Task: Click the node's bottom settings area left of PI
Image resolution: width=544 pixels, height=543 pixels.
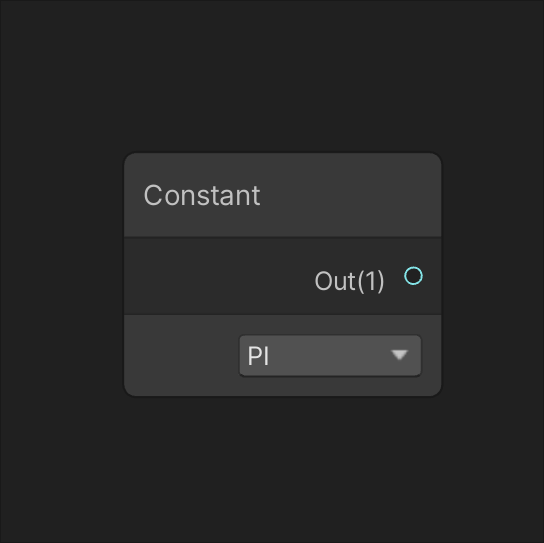Action: [x=181, y=355]
